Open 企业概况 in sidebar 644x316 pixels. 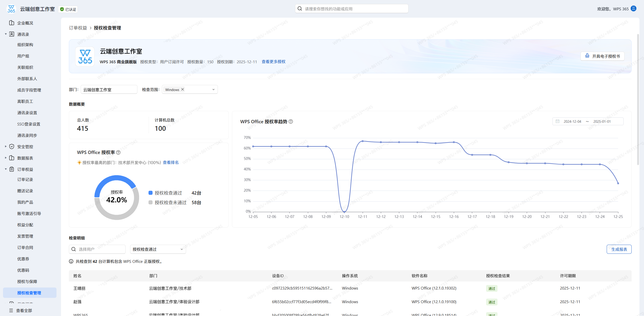25,23
